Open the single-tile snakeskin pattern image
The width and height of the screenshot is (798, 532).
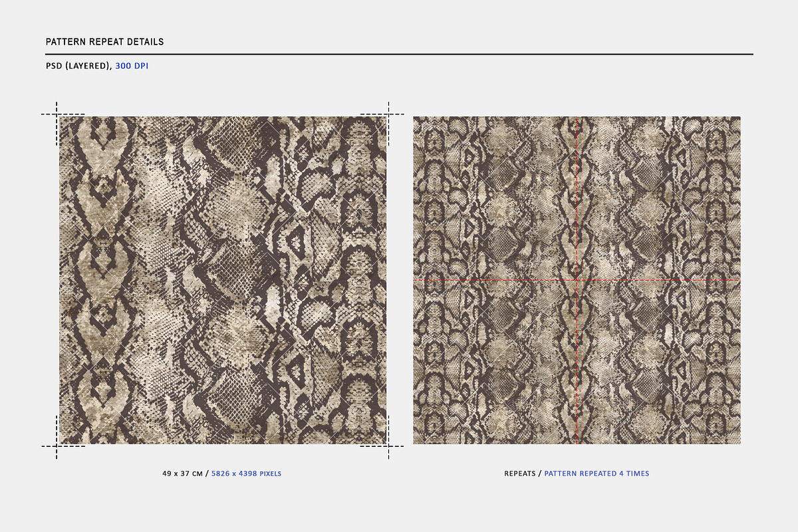point(223,281)
